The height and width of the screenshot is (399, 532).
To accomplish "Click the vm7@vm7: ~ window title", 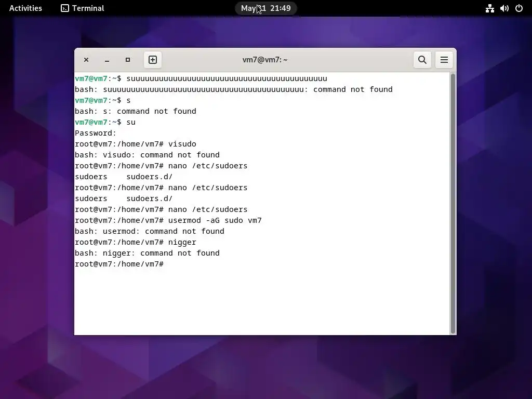I will point(264,60).
